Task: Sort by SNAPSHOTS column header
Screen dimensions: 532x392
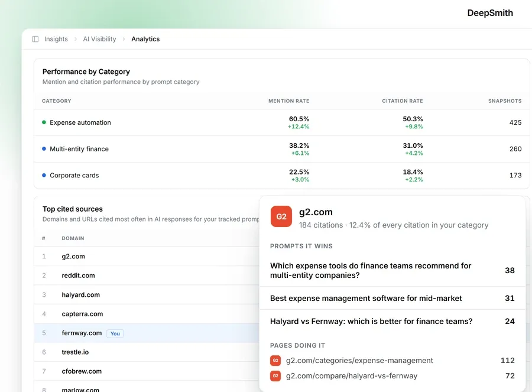Action: coord(505,101)
